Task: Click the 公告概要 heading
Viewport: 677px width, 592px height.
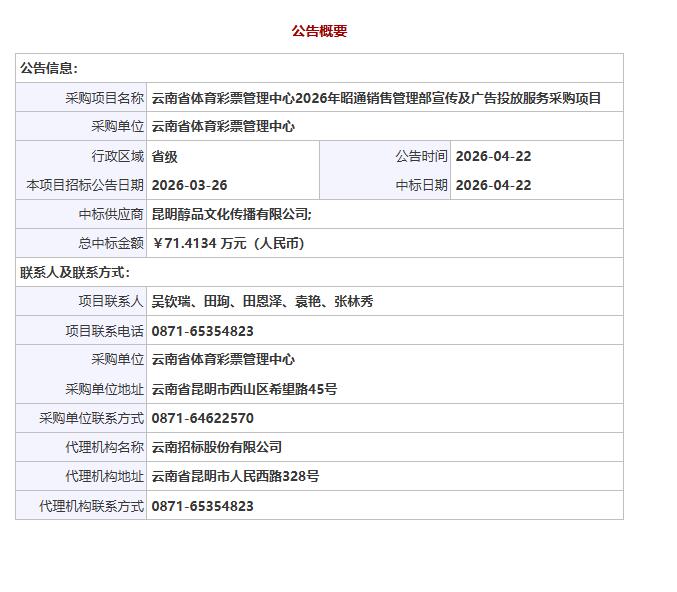Action: pyautogui.click(x=319, y=31)
